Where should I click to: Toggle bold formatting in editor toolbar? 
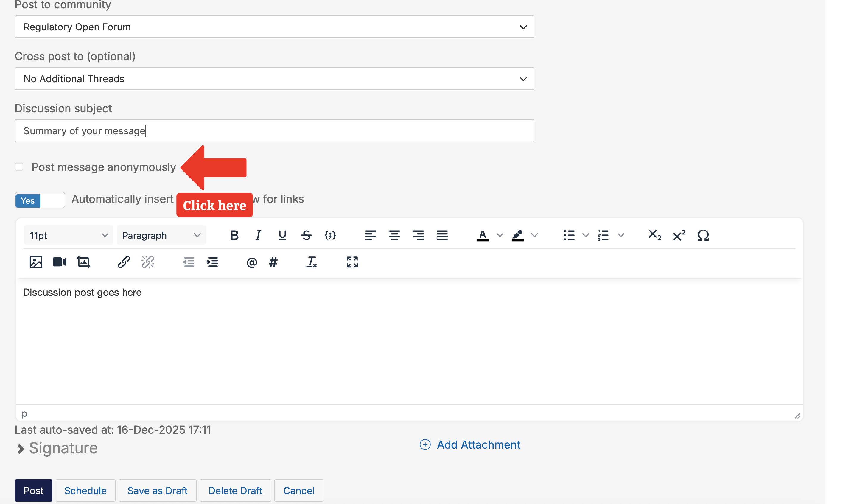[234, 235]
